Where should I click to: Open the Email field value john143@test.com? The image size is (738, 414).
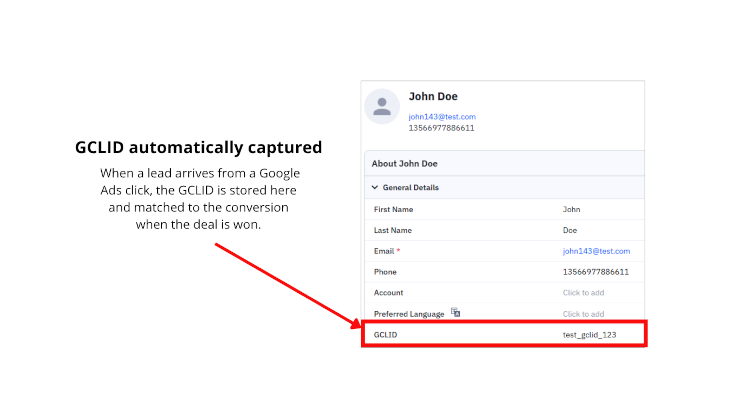coord(596,251)
